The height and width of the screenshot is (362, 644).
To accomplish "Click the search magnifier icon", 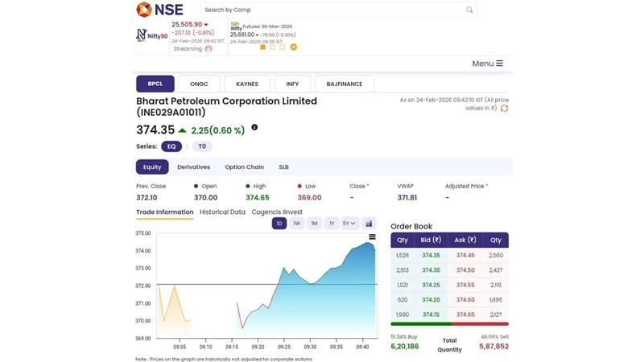I will pos(470,10).
